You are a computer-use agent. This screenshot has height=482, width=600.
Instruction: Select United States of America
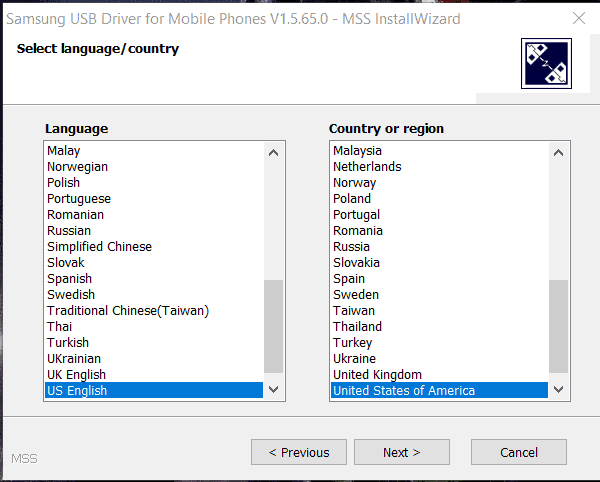click(x=439, y=391)
